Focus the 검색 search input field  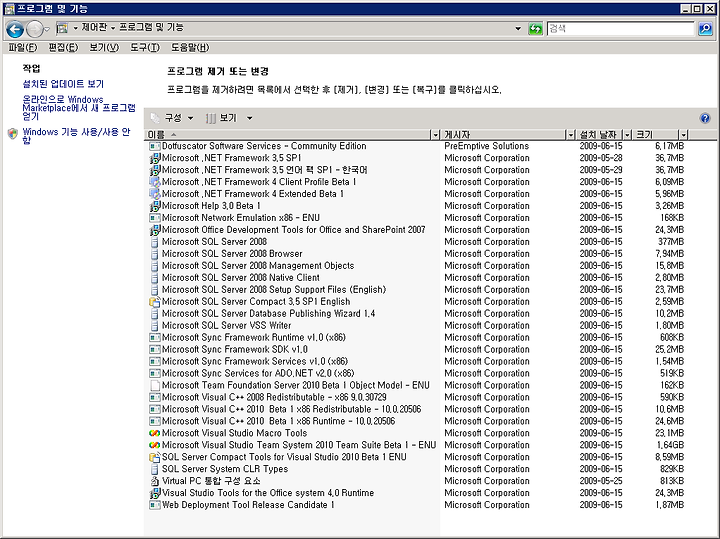pos(621,28)
